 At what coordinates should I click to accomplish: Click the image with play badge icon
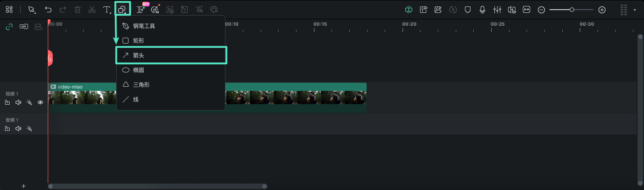click(x=438, y=9)
